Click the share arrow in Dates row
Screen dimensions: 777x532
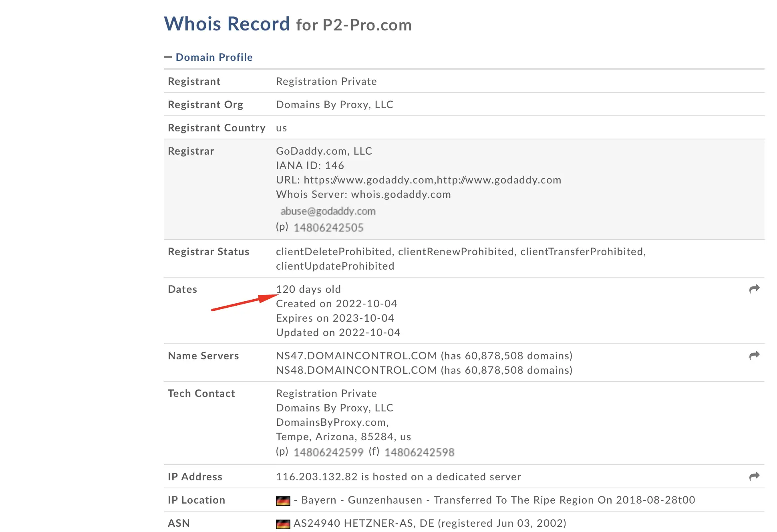coord(754,289)
